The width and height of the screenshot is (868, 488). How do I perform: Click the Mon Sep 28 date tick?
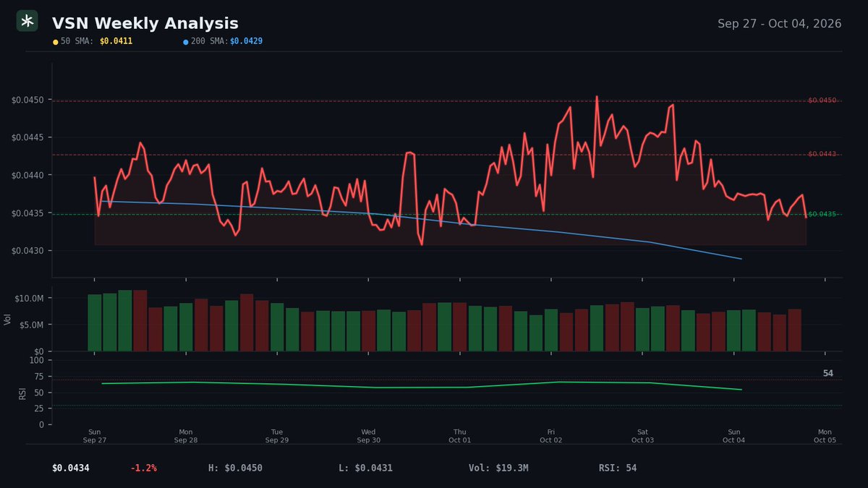tap(186, 436)
